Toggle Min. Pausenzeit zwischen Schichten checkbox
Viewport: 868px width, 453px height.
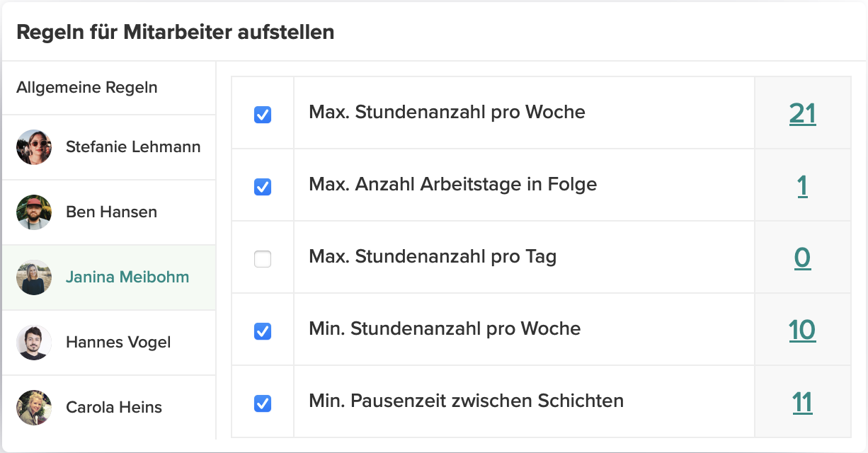263,403
